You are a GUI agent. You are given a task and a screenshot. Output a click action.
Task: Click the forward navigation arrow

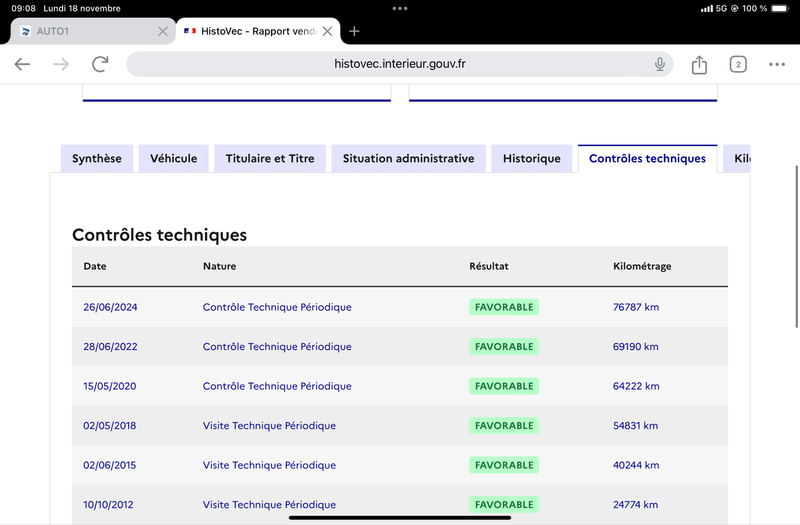pyautogui.click(x=61, y=64)
